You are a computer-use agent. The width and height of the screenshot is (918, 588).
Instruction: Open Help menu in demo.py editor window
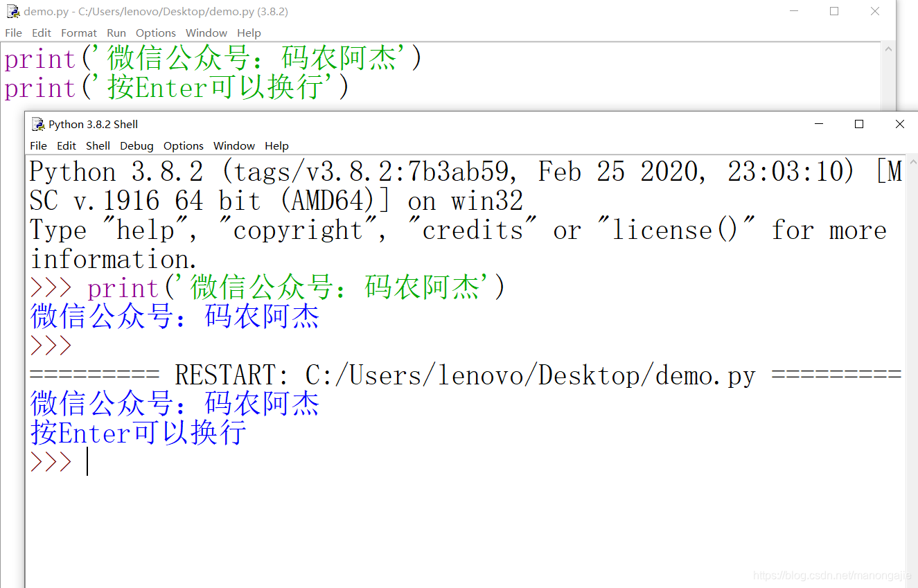[249, 33]
